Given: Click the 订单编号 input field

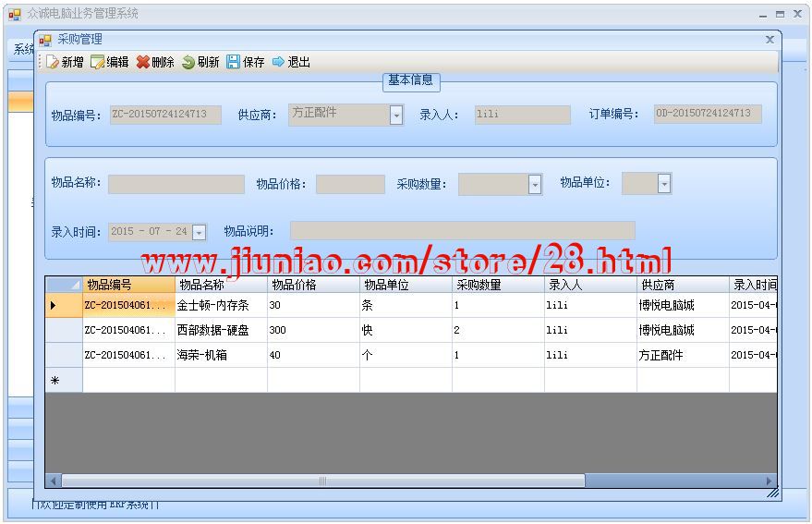Looking at the screenshot, I should tap(708, 114).
